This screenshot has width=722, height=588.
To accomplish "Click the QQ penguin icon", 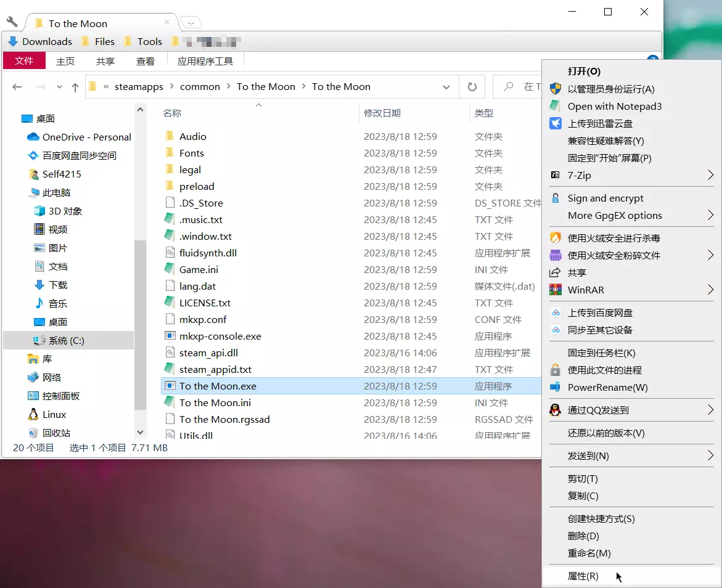I will [x=556, y=410].
